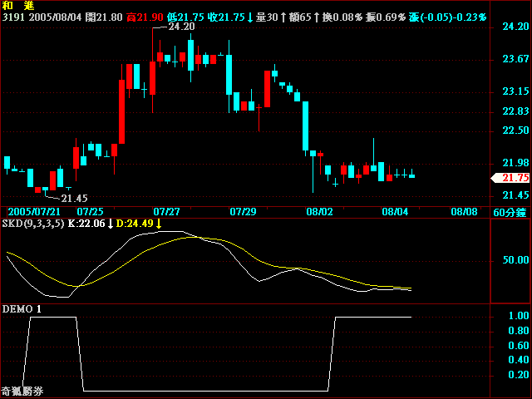
Task: Click the 23.67 price axis label
Action: (515, 59)
